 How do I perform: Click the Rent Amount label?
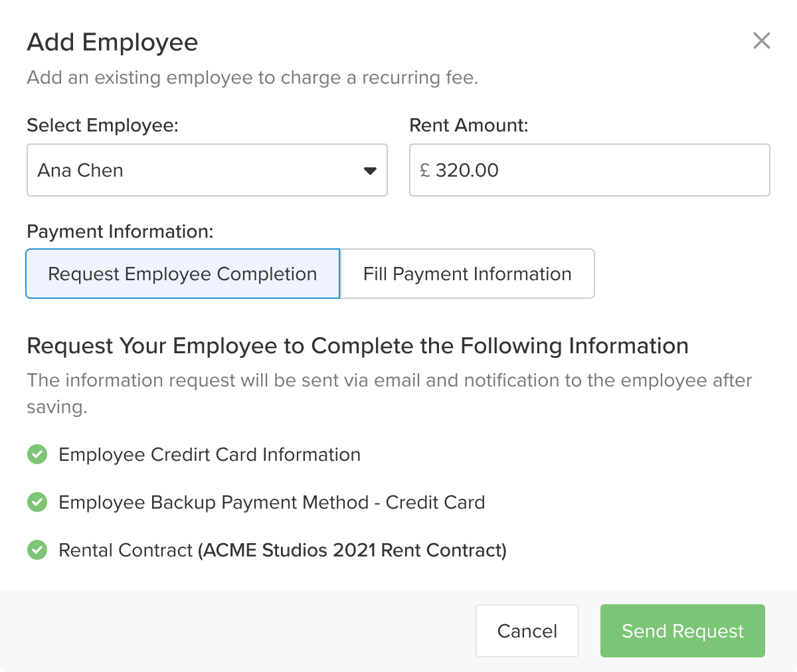pos(468,125)
